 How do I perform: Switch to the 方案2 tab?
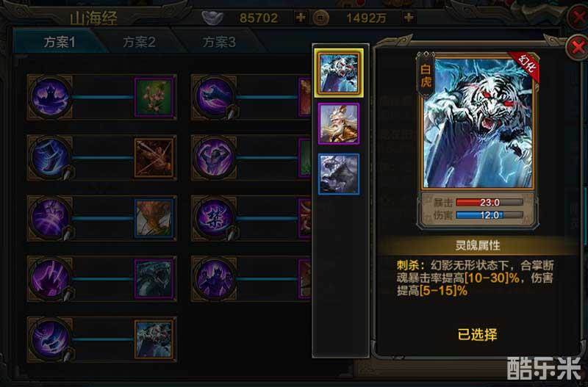(139, 42)
